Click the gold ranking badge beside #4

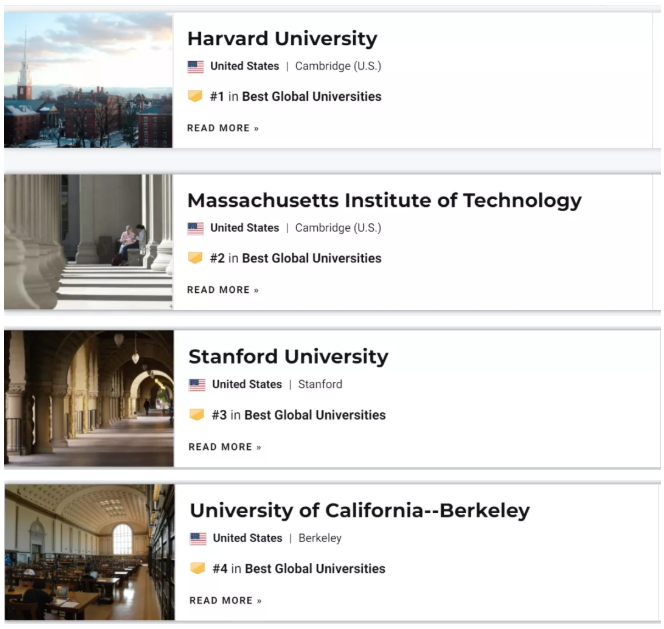point(198,568)
